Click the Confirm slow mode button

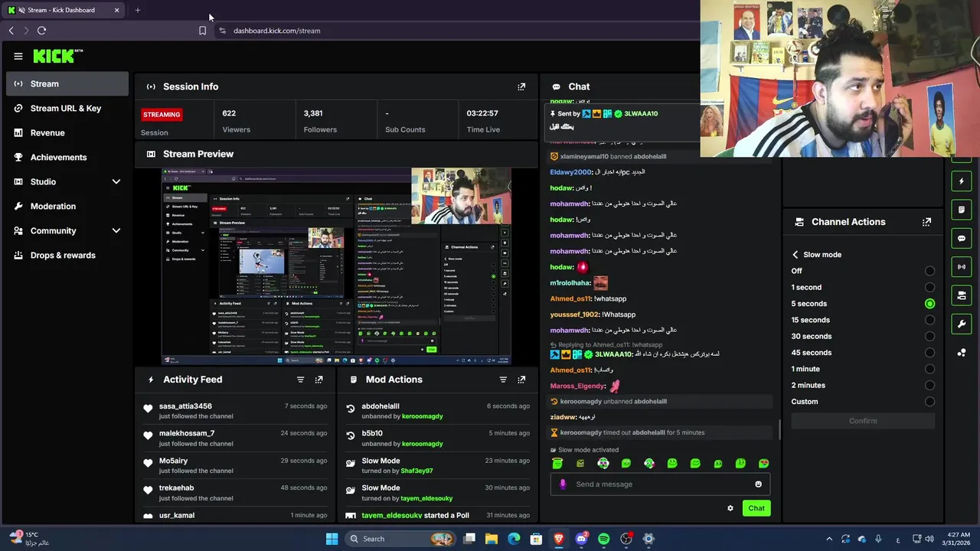tap(863, 421)
